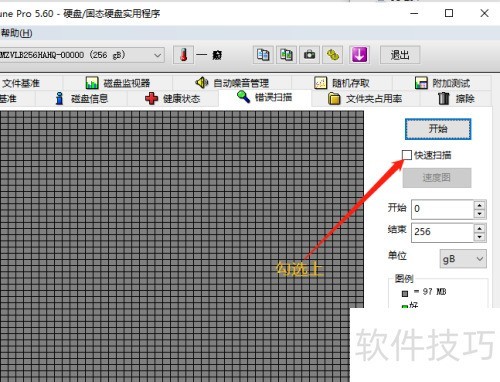This screenshot has width=500, height=382.
Task: Select the 擦除 trash can tab
Action: (x=456, y=99)
